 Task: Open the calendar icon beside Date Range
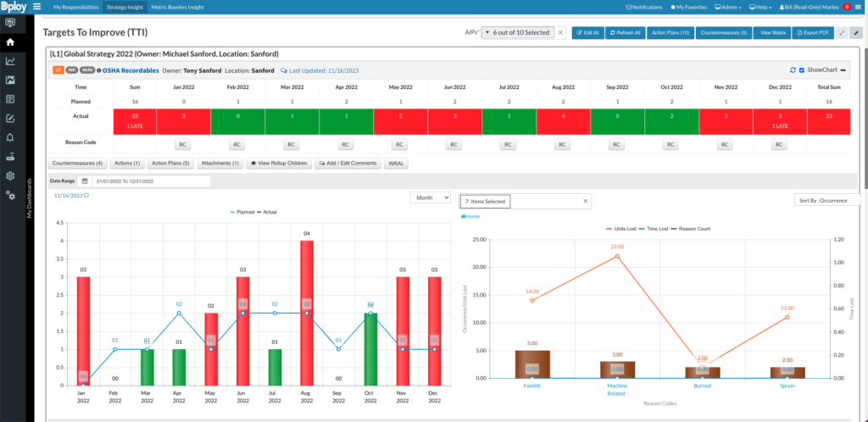click(x=85, y=181)
